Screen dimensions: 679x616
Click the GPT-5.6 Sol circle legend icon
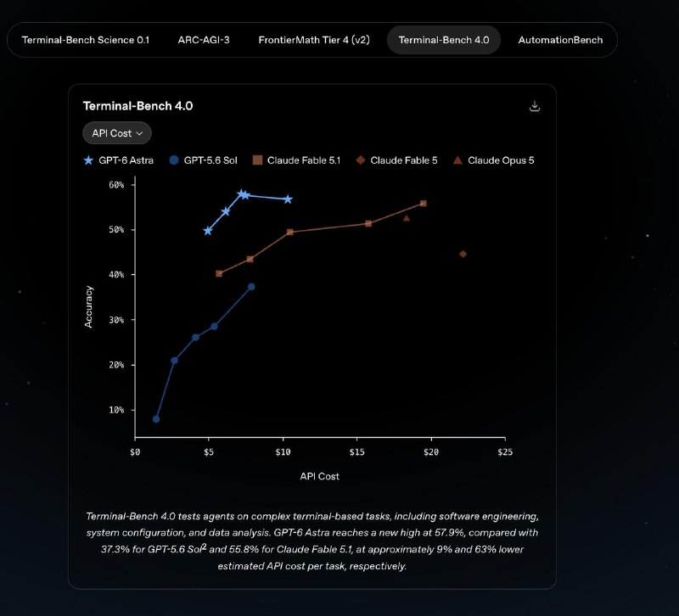[x=174, y=160]
